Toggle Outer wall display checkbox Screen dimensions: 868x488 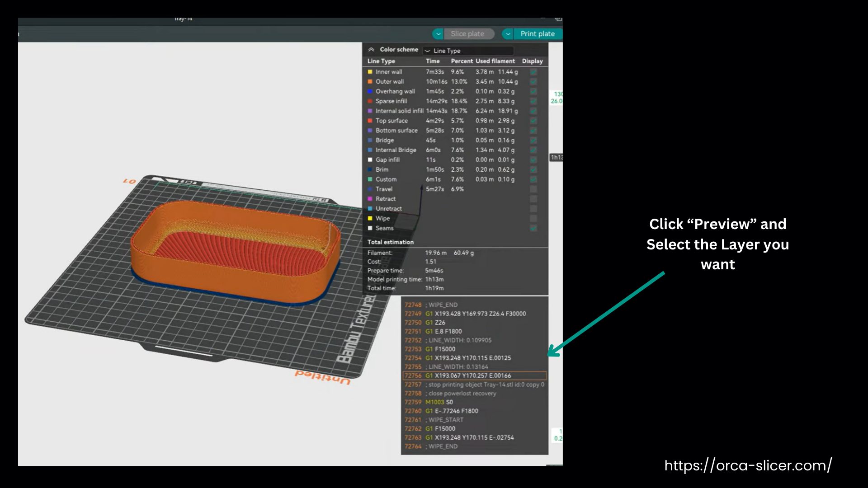coord(533,82)
